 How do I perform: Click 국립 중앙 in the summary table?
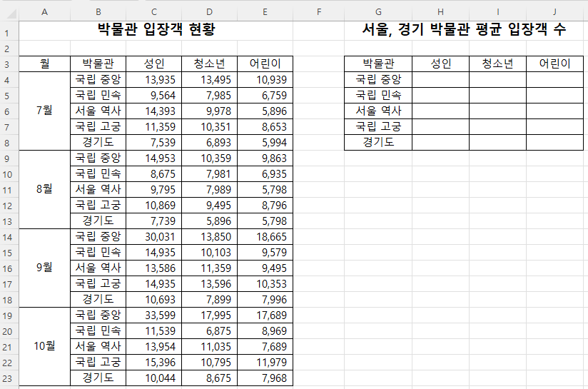click(378, 79)
